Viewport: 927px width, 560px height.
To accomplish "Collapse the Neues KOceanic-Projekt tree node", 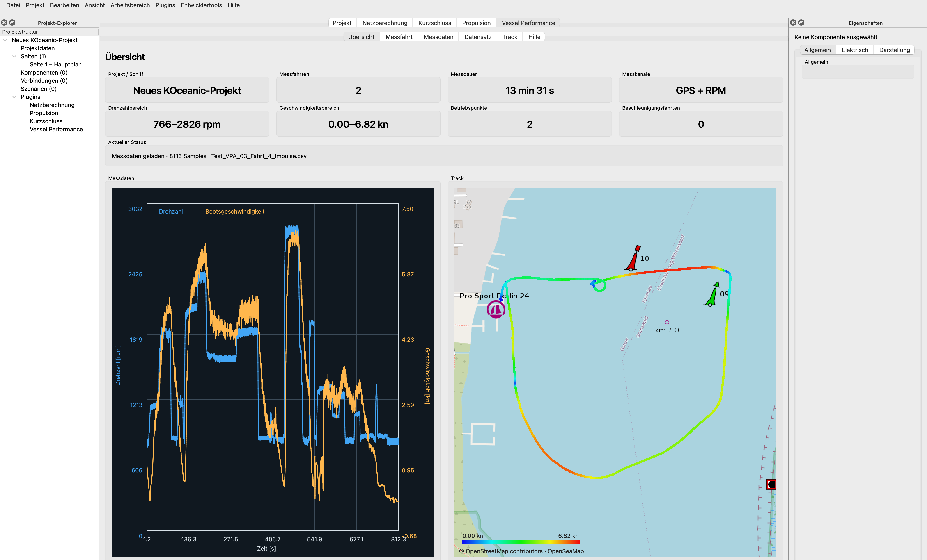I will point(5,40).
